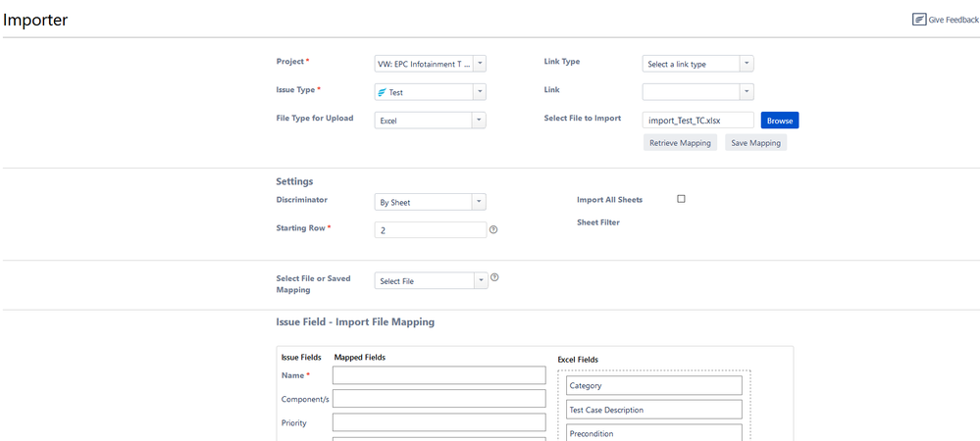Click the Mapped Fields column header
Screen dimensions: 980x441
[360, 358]
